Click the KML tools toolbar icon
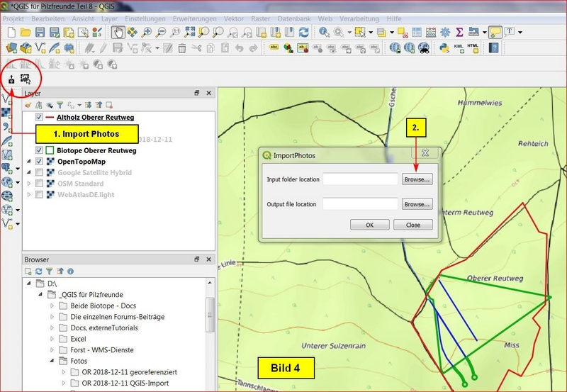567x392 pixels. tap(459, 47)
